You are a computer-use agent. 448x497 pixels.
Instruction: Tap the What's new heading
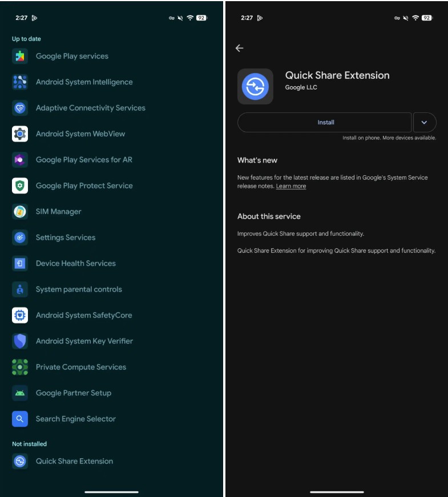pos(257,160)
